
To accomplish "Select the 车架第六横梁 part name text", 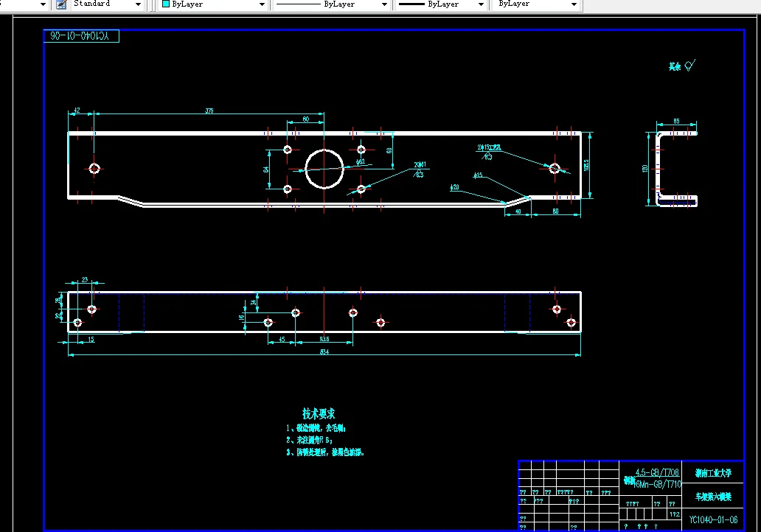I will 713,497.
